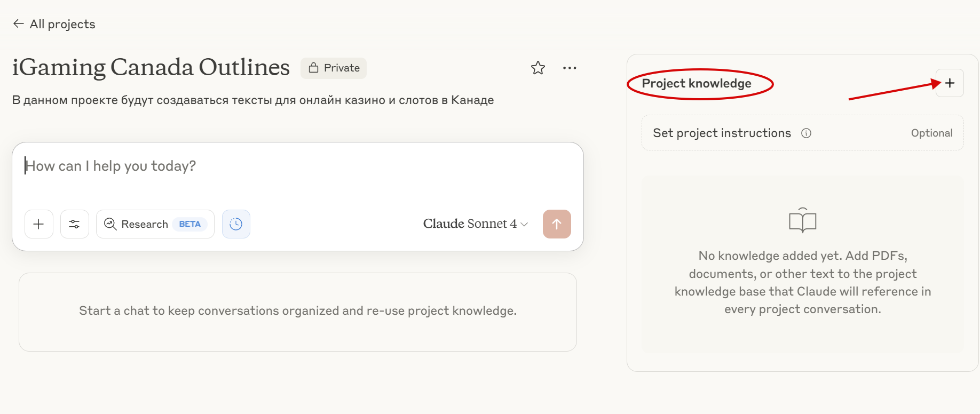Click the project title iGaming Canada Outlines

click(x=151, y=68)
